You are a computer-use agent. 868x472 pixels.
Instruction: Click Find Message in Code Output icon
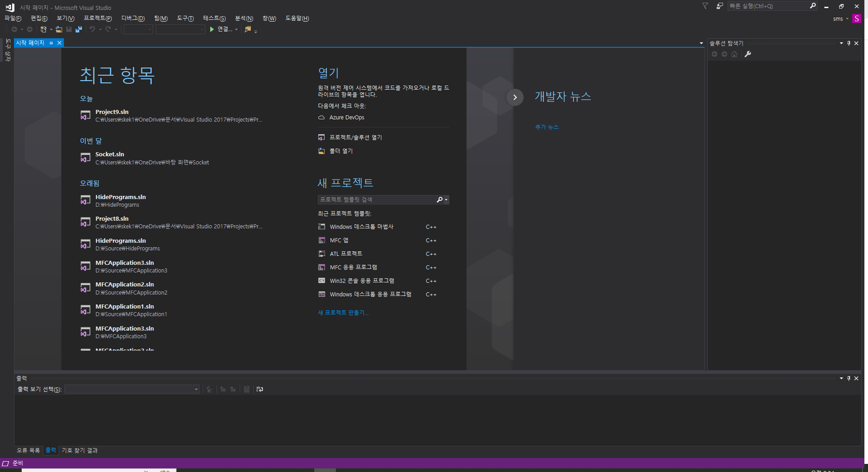pyautogui.click(x=209, y=389)
